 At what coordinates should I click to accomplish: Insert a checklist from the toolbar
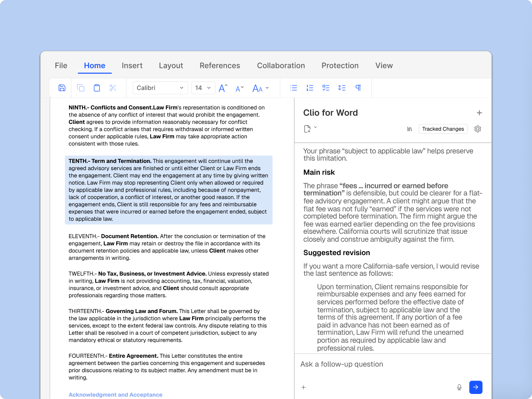click(x=326, y=88)
